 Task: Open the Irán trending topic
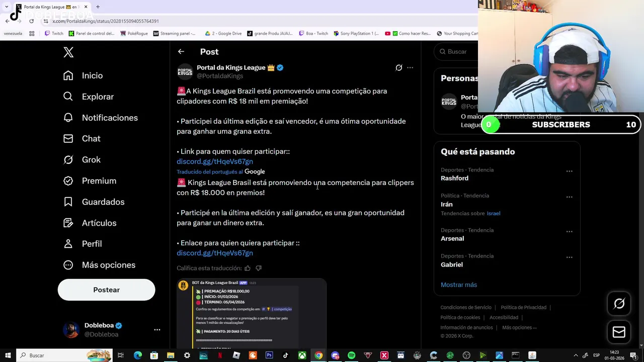[x=447, y=204]
